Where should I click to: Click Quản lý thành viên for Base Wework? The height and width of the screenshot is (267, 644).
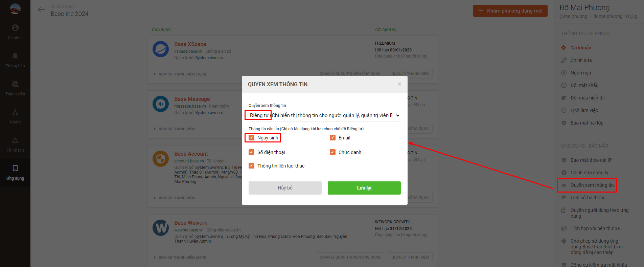[x=410, y=257]
